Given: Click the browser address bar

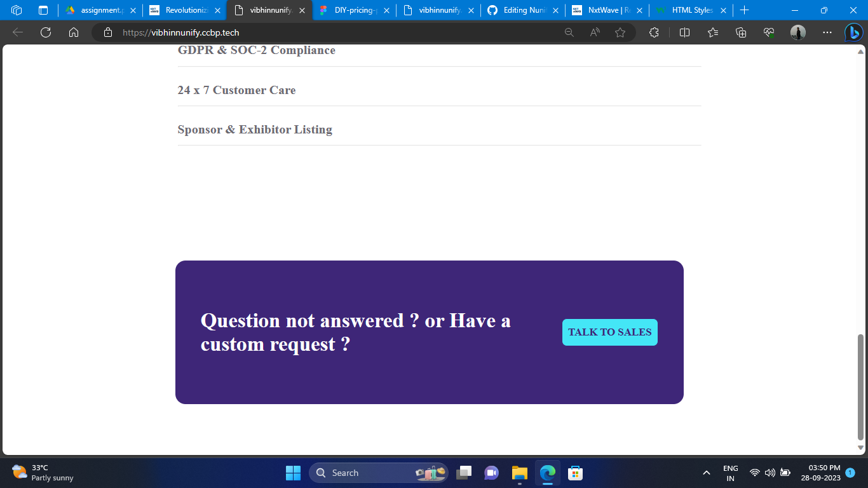Looking at the screenshot, I should point(318,32).
